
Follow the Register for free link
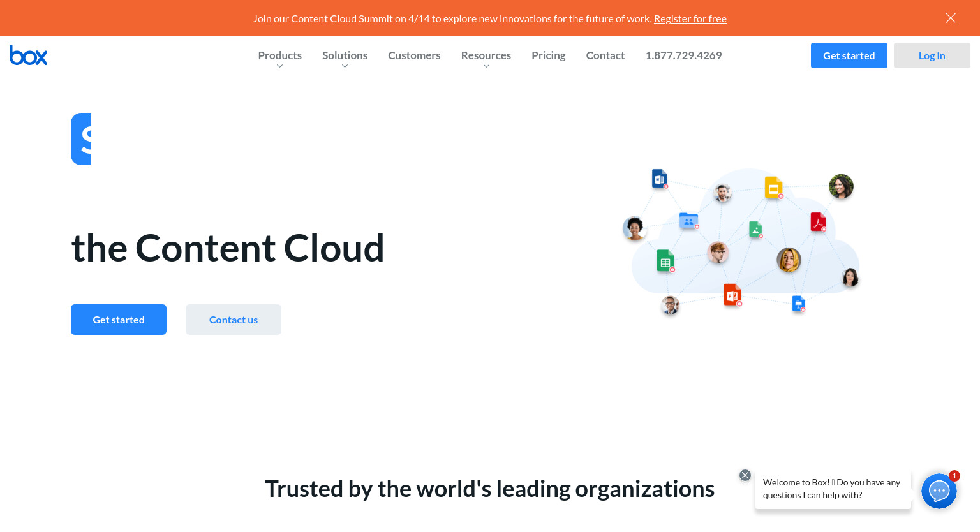(690, 18)
